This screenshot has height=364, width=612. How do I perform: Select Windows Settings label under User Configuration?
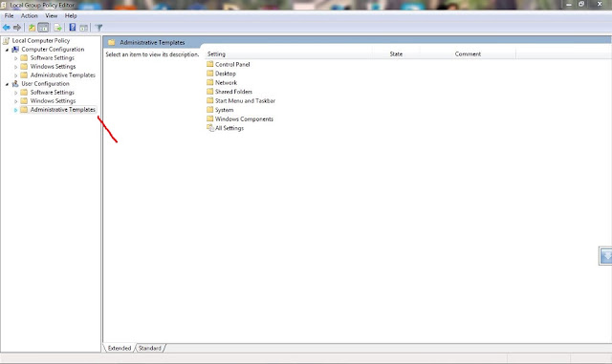point(54,100)
